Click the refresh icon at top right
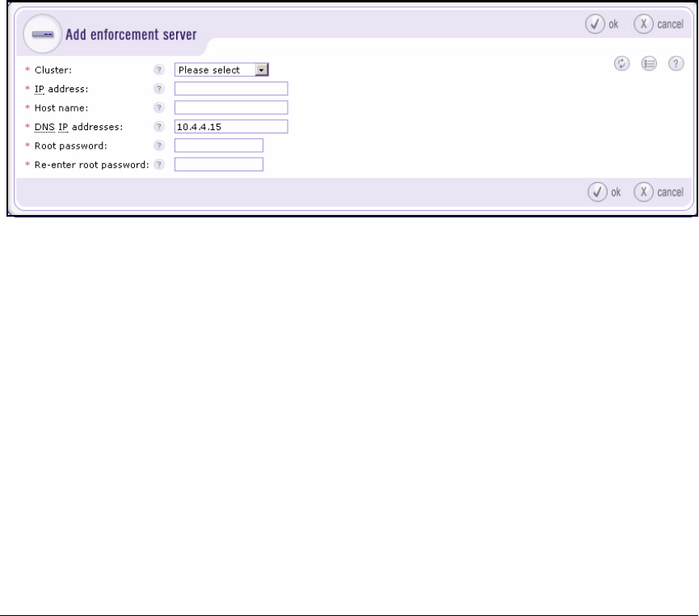Image resolution: width=699 pixels, height=616 pixels. pyautogui.click(x=621, y=63)
